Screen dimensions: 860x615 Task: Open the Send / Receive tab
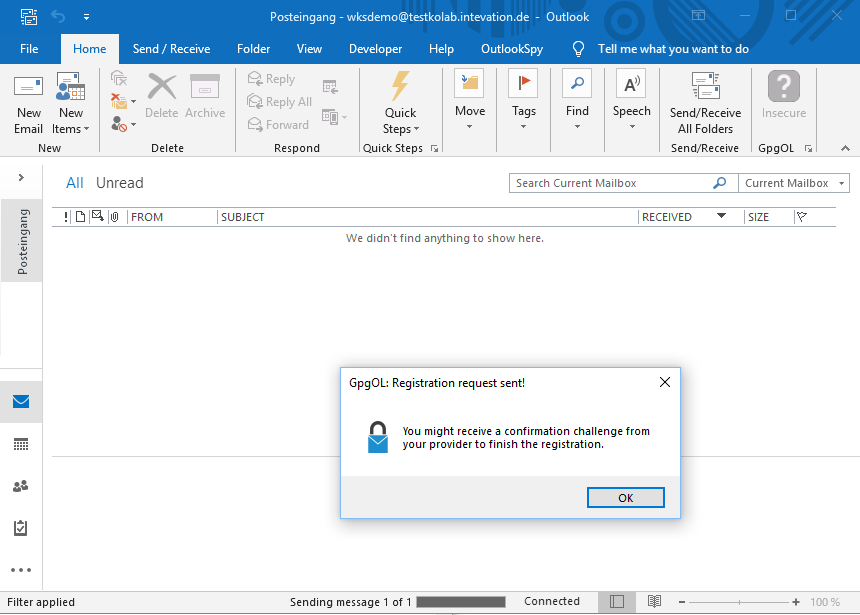point(171,49)
